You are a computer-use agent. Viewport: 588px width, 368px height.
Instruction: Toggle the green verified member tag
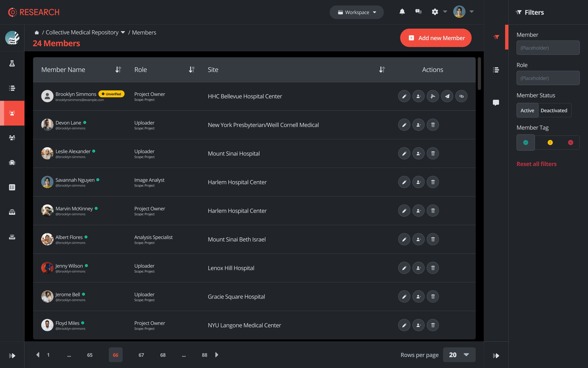tap(526, 142)
